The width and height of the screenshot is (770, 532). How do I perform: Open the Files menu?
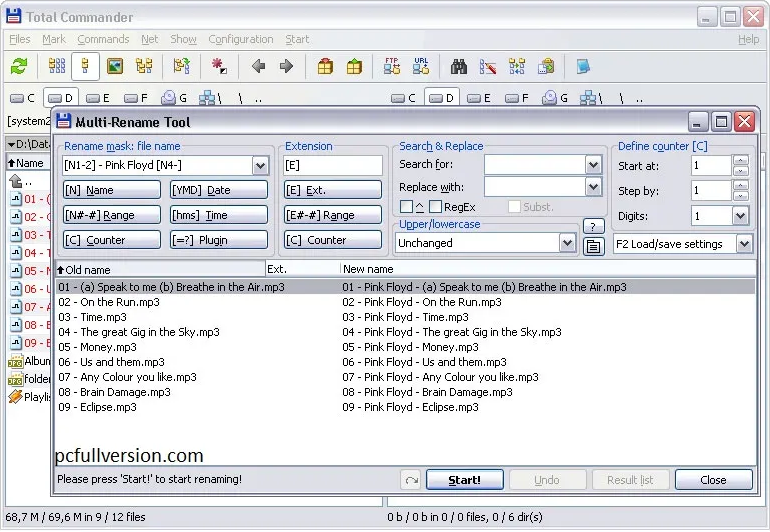20,39
